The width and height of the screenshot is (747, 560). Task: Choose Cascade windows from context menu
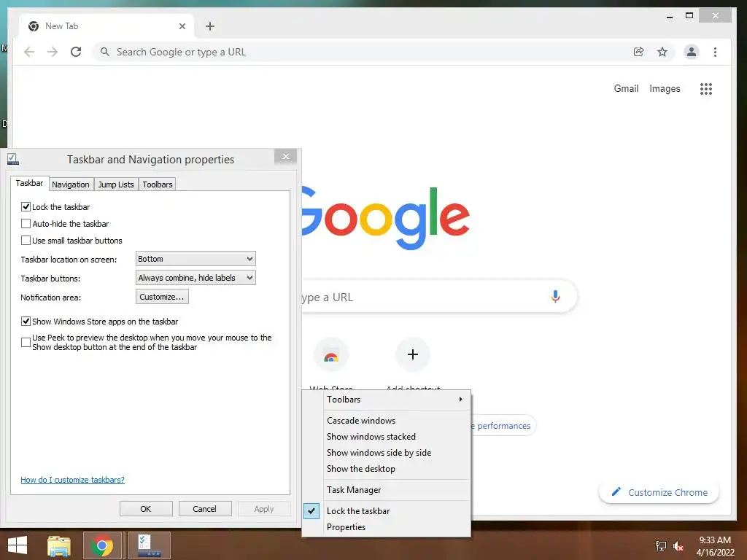point(387,421)
